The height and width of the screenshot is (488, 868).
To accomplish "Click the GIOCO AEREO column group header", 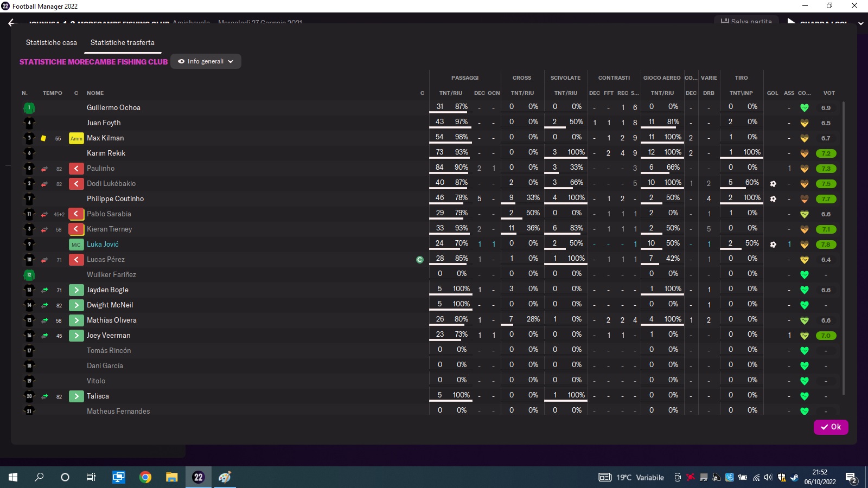I will (662, 78).
